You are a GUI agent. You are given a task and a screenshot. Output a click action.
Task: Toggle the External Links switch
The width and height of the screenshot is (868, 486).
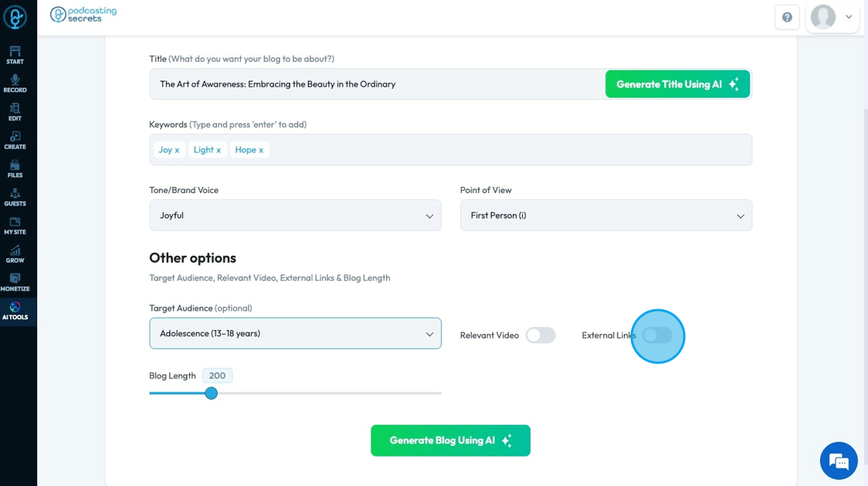(x=657, y=335)
